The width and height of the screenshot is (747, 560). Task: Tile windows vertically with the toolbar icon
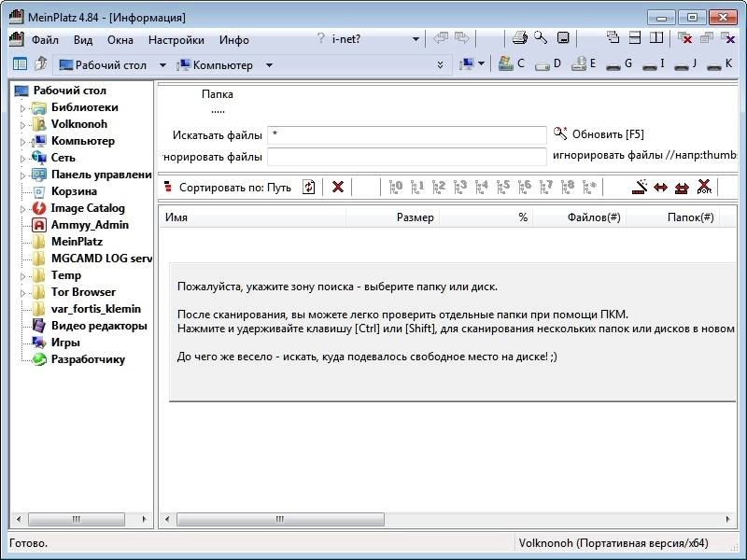[656, 37]
